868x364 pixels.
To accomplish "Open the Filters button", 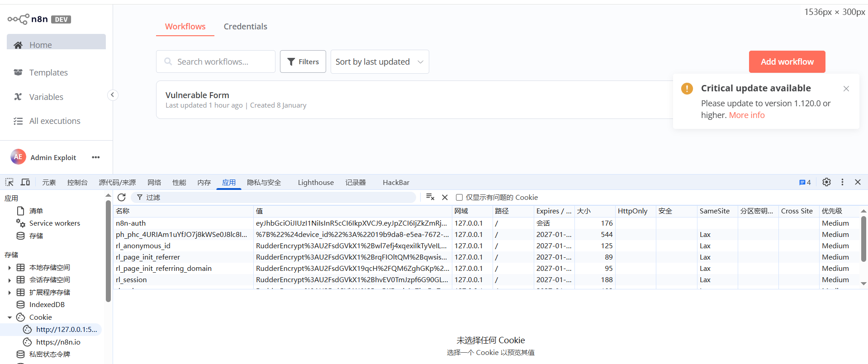I will [303, 62].
